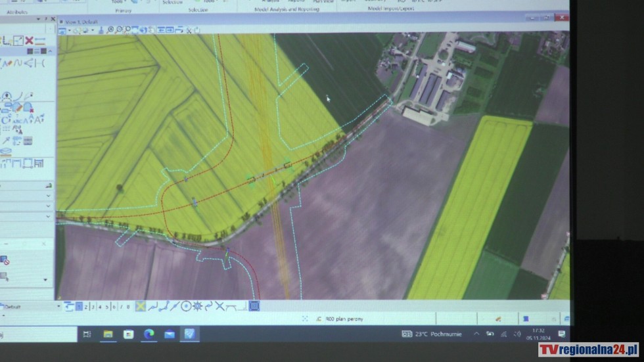The width and height of the screenshot is (644, 362).
Task: Click the red X delete tool
Action: pos(29,40)
